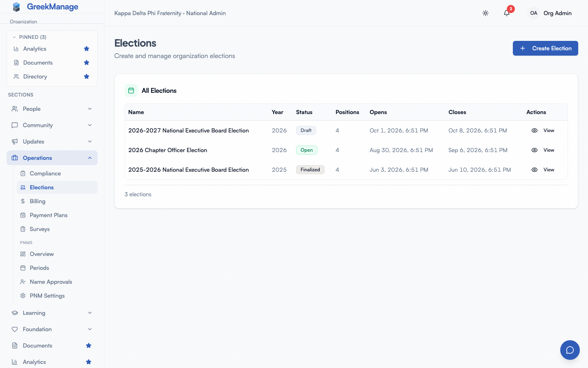
Task: Click the All Elections calendar icon
Action: [x=131, y=90]
